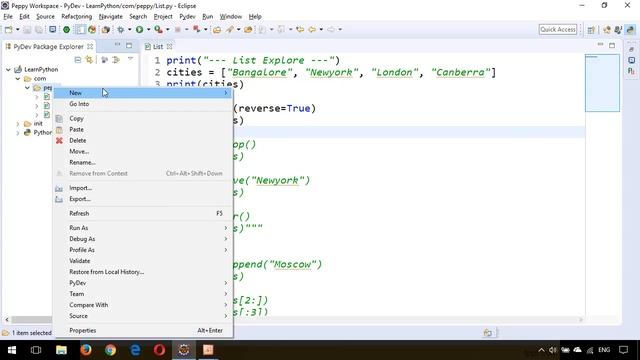Expand the Python interpreter node

coord(18,133)
